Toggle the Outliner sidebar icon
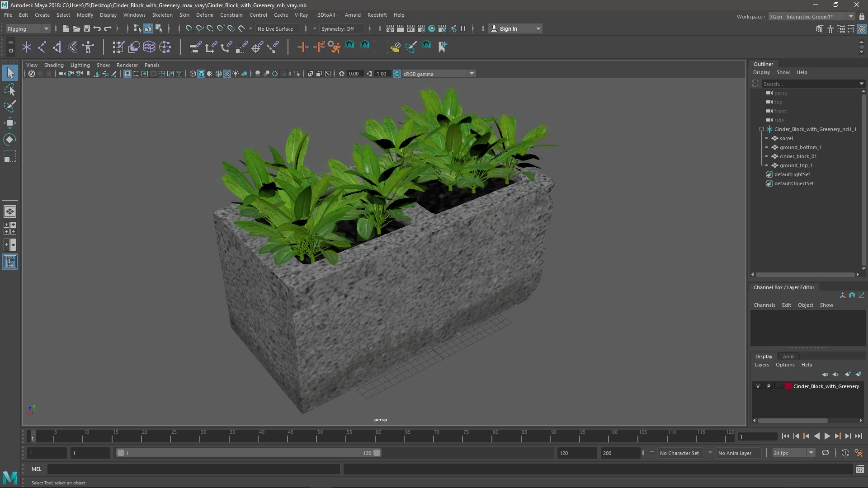Screen dimensions: 868x488 pyautogui.click(x=10, y=262)
